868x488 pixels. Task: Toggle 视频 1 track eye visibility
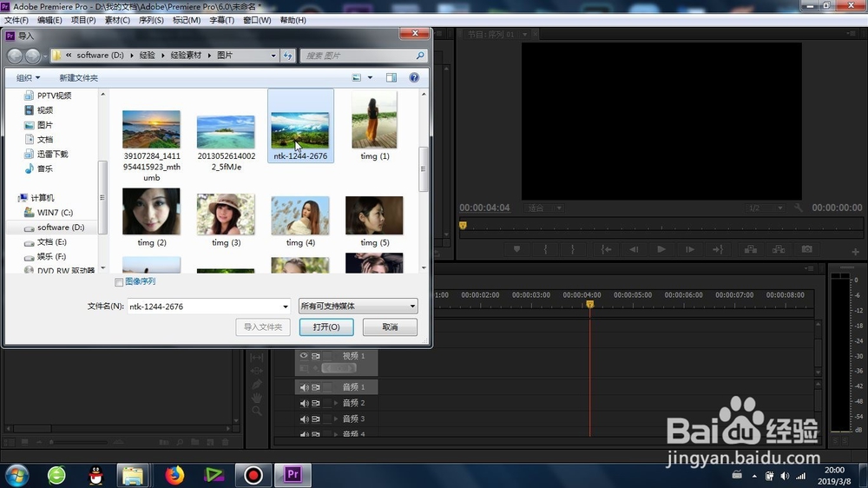[x=304, y=356]
